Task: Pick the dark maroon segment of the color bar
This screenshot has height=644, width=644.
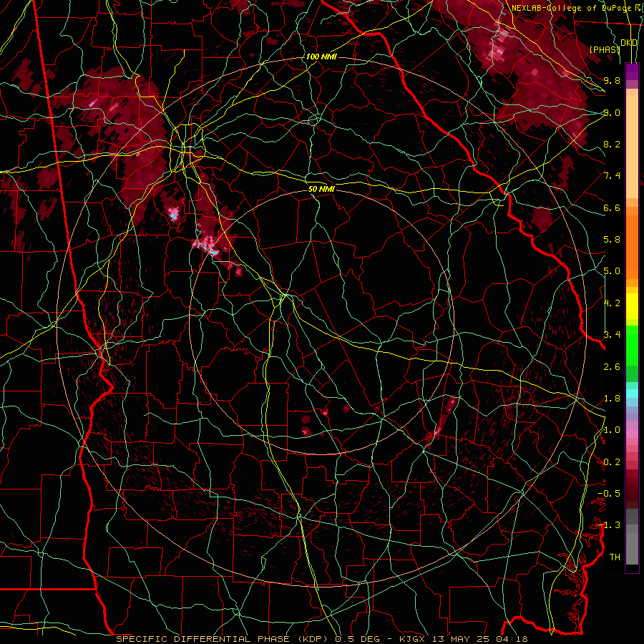Action: click(632, 489)
